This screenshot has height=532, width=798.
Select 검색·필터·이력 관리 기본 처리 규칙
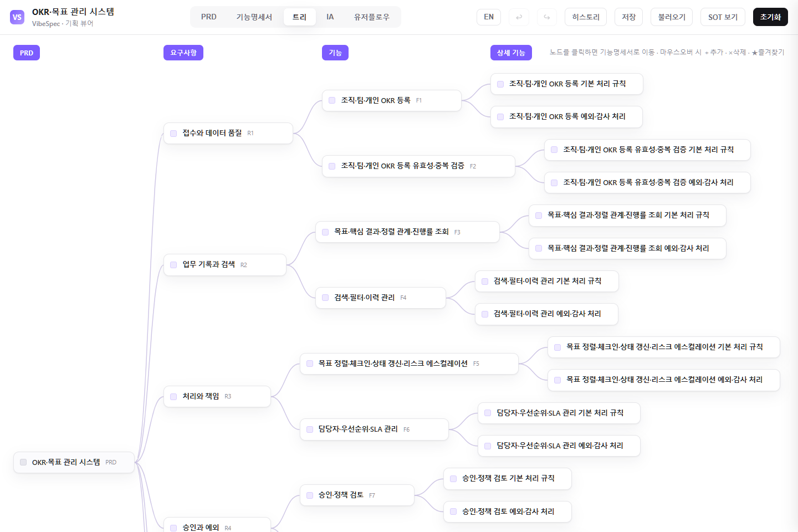546,281
